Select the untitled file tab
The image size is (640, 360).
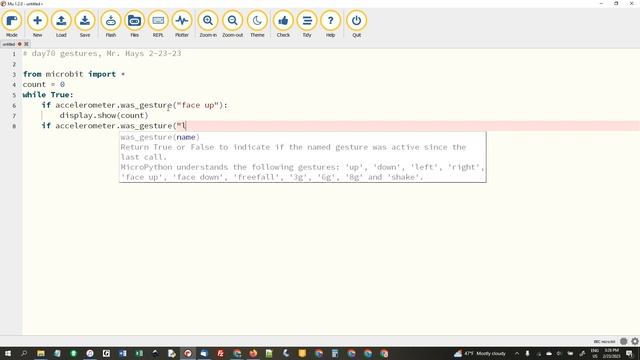click(9, 44)
